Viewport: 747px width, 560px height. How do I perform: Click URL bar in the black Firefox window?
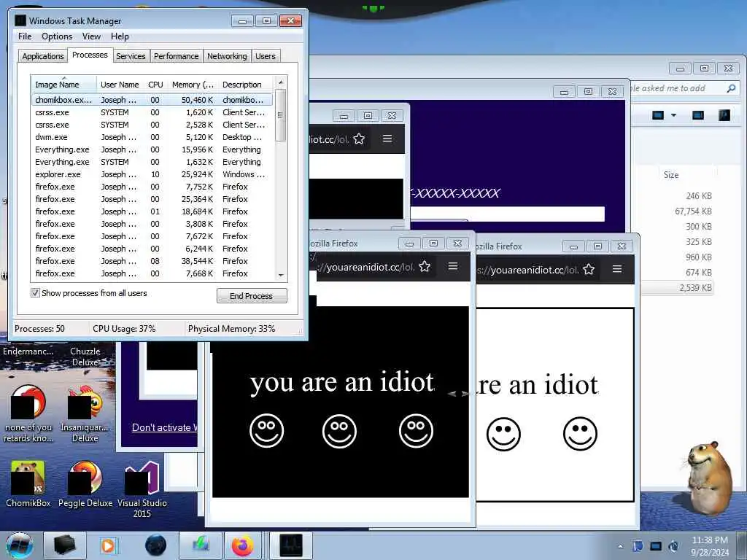point(366,267)
